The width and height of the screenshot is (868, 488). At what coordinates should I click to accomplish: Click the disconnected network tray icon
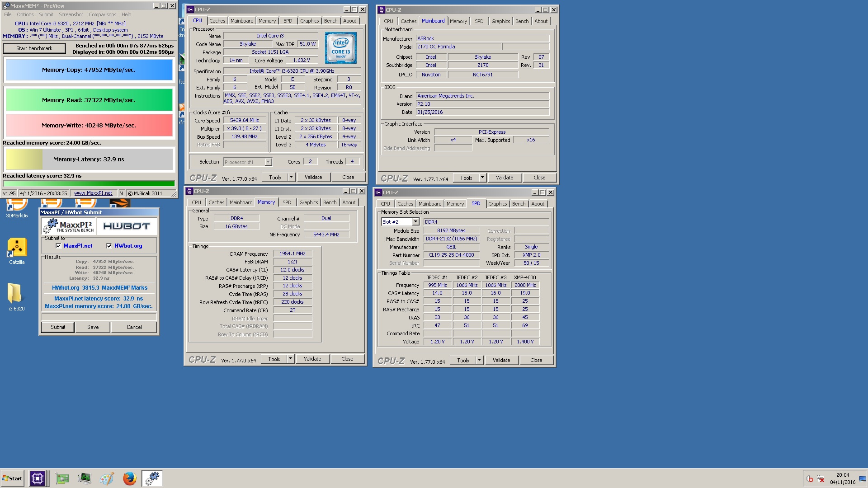coord(821,479)
